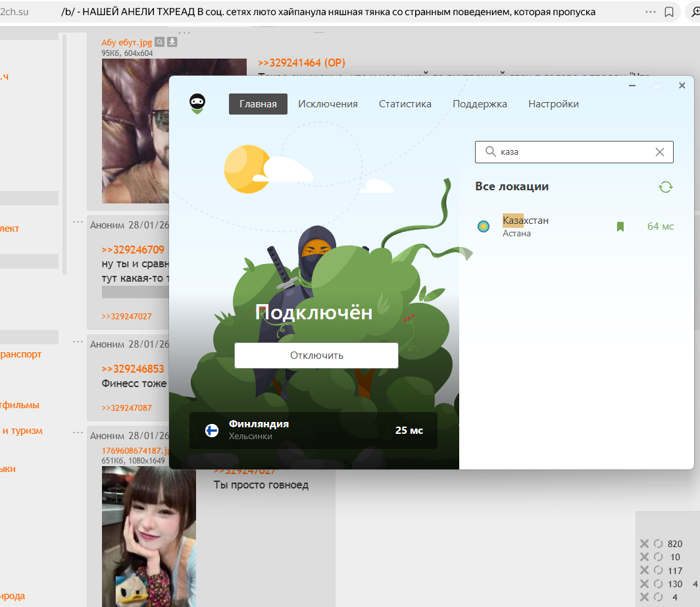700x607 pixels.
Task: Refresh the watched thread with 820 posts
Action: (x=658, y=544)
